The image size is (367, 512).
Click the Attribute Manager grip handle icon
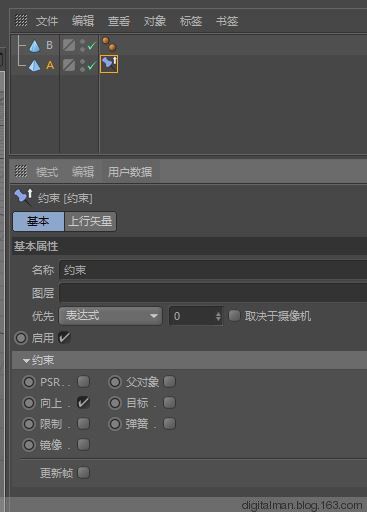[x=21, y=171]
